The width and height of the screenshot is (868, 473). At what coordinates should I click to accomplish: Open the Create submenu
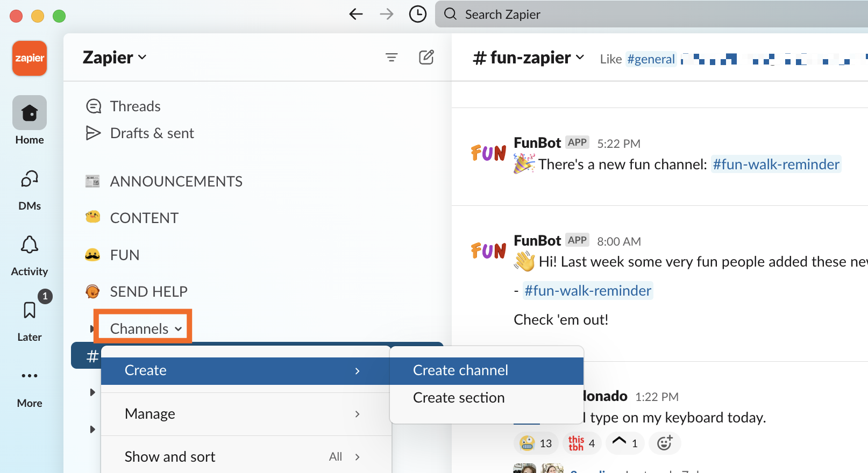coord(245,371)
